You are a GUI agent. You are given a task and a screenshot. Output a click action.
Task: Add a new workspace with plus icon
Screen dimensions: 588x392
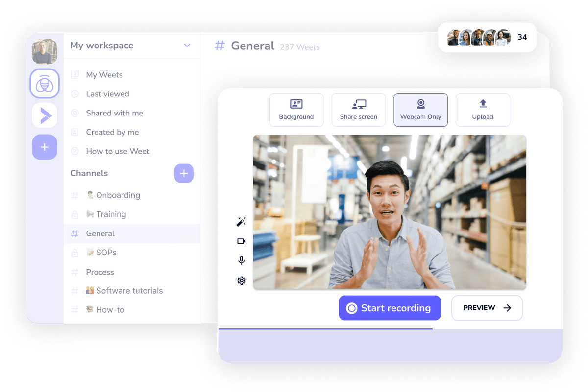click(45, 147)
